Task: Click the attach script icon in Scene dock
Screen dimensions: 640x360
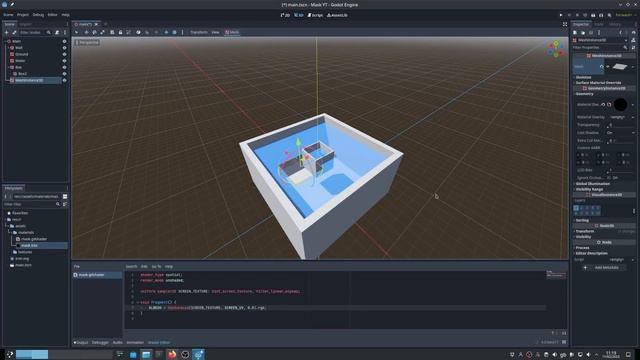Action: pyautogui.click(x=57, y=32)
